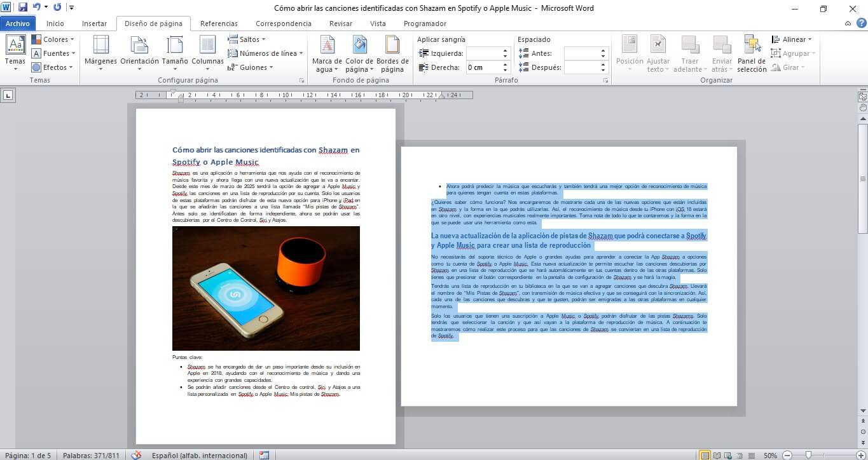Screen dimensions: 868x460
Task: Open the Archivo file tab
Action: (18, 24)
